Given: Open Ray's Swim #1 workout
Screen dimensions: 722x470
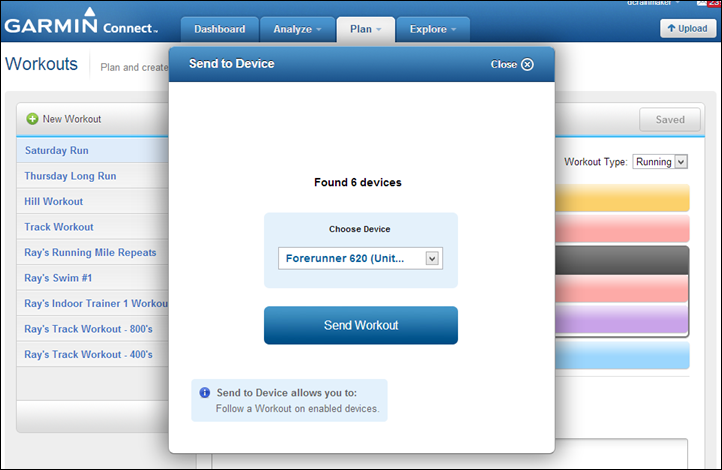Looking at the screenshot, I should click(93, 278).
